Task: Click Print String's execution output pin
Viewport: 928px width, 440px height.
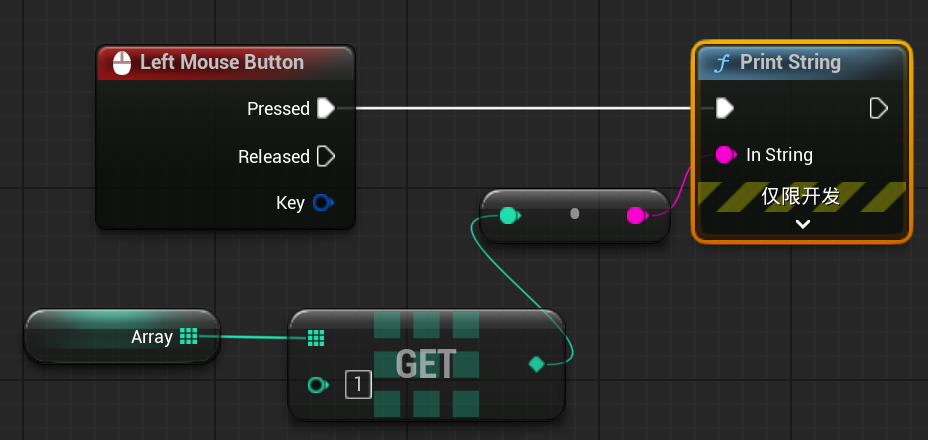Action: [878, 108]
